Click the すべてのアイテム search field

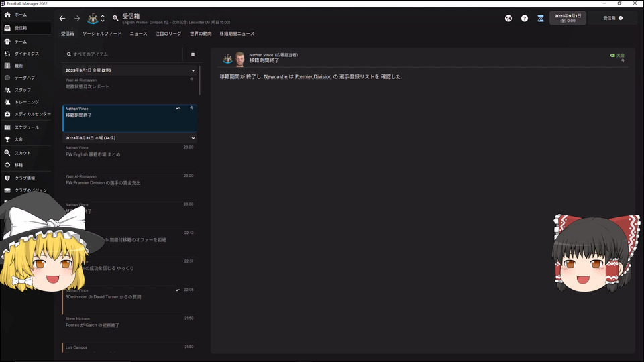click(123, 54)
